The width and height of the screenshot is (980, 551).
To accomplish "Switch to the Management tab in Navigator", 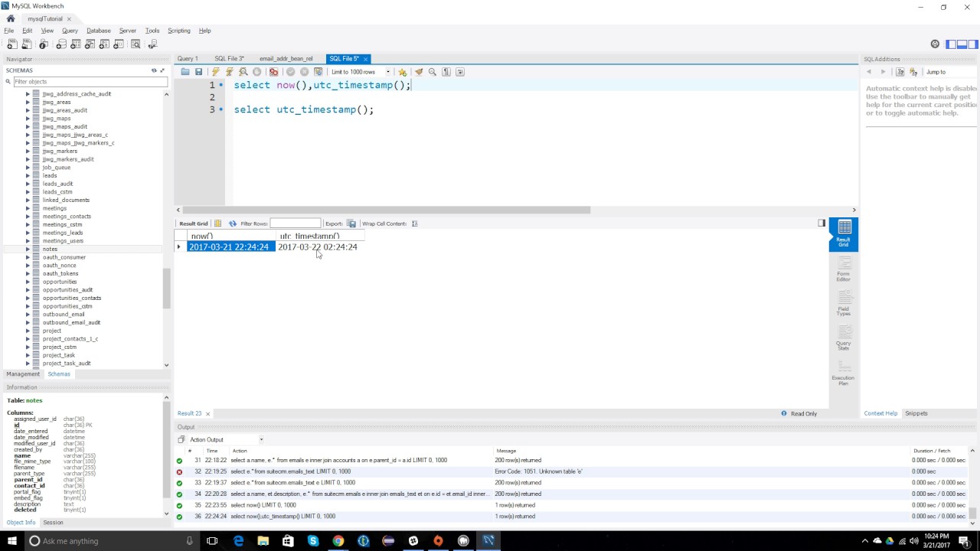I will [x=23, y=373].
